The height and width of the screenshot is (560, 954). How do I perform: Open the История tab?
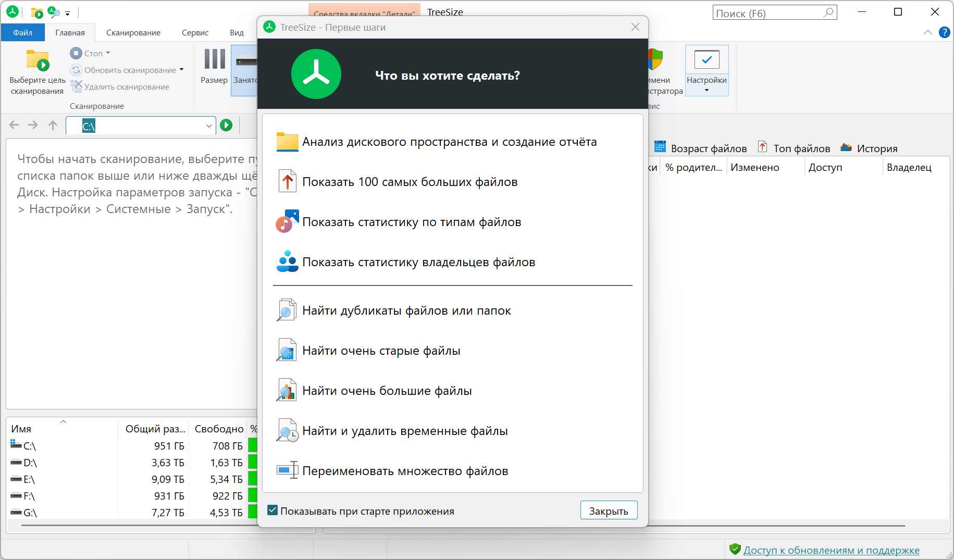click(869, 148)
